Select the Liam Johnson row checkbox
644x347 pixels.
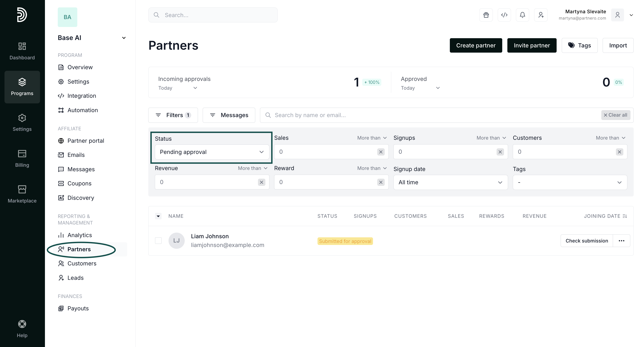(x=158, y=240)
